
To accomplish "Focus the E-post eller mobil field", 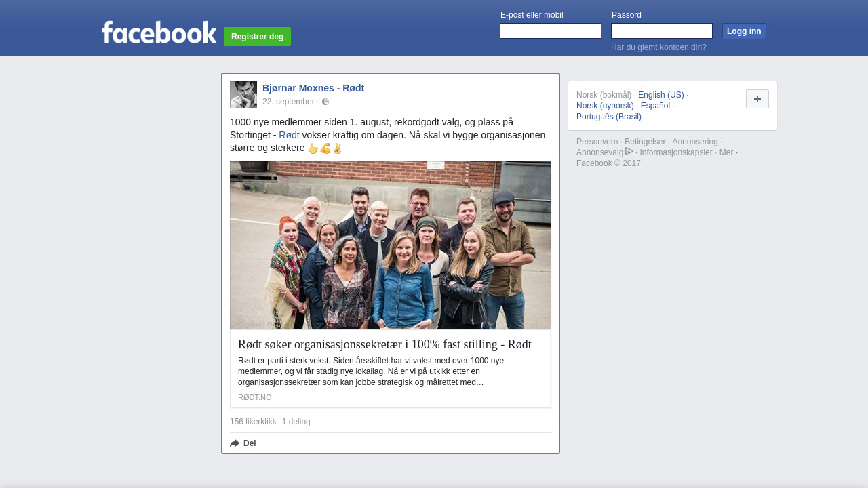I will point(551,31).
